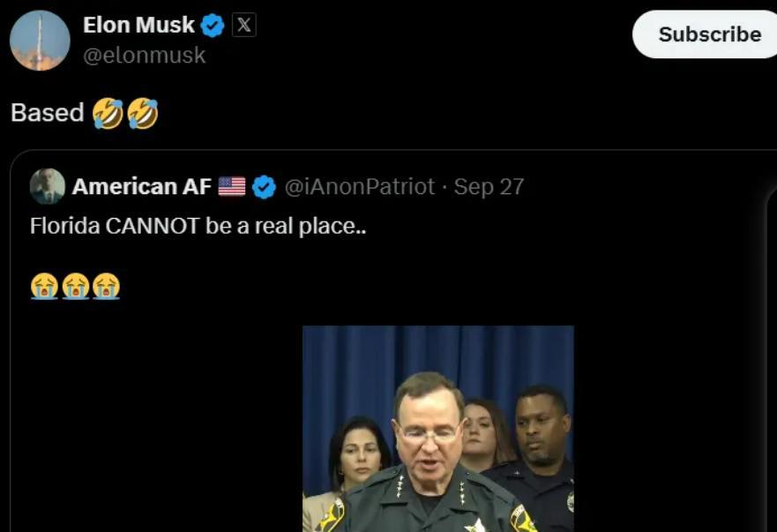
Task: Click the "Based" post text
Action: [x=48, y=113]
